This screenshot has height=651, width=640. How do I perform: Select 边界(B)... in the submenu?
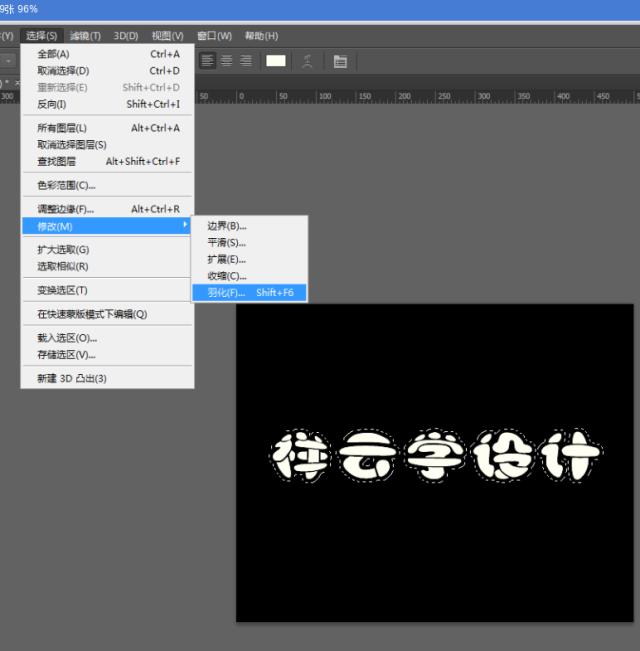coord(249,226)
